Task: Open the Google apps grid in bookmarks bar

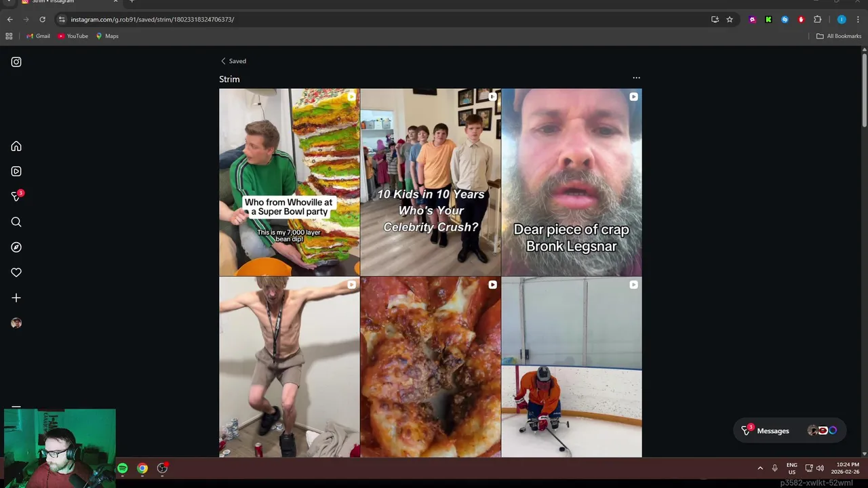Action: click(9, 36)
